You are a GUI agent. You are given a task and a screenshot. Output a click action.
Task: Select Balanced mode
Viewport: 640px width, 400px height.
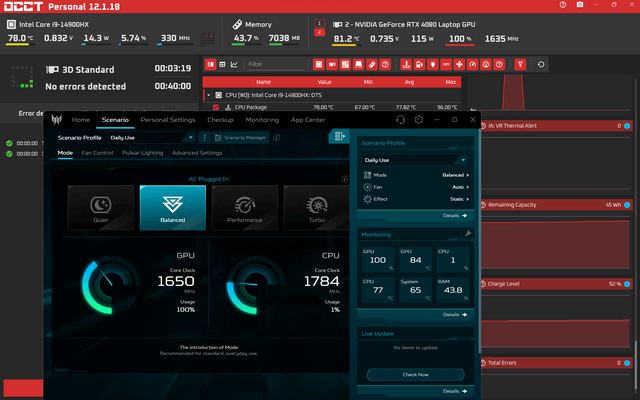173,208
